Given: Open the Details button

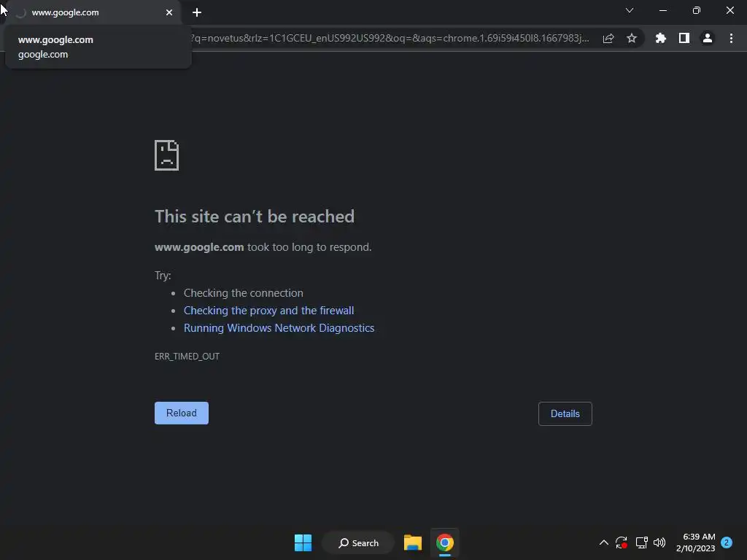Looking at the screenshot, I should click(x=565, y=414).
